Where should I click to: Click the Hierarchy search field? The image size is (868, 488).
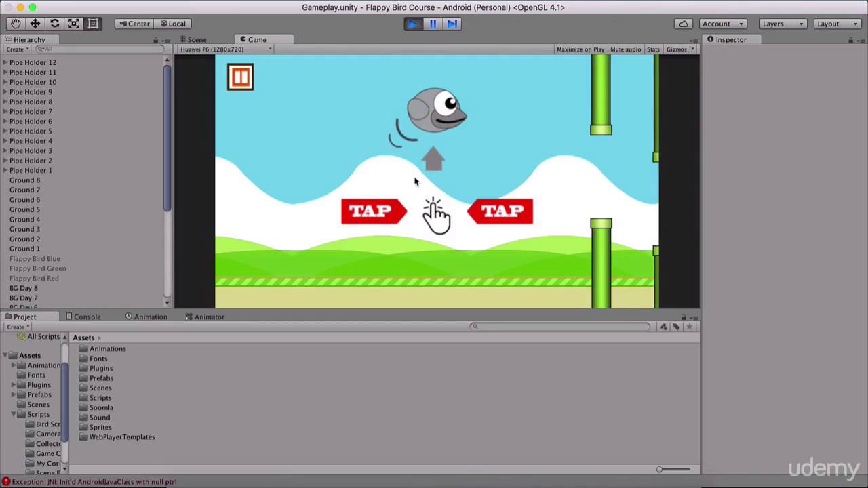coord(99,49)
